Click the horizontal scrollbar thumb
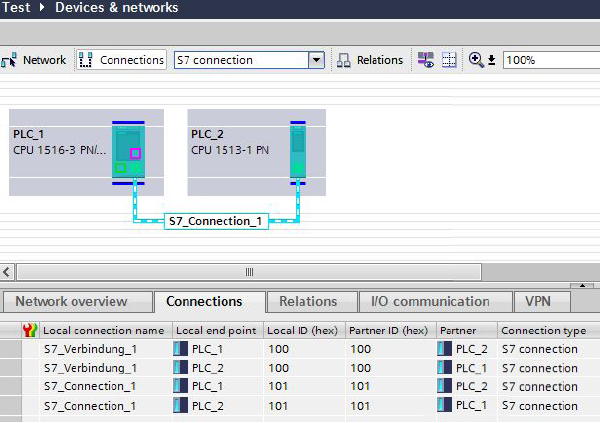Image resolution: width=600 pixels, height=423 pixels. tap(249, 272)
